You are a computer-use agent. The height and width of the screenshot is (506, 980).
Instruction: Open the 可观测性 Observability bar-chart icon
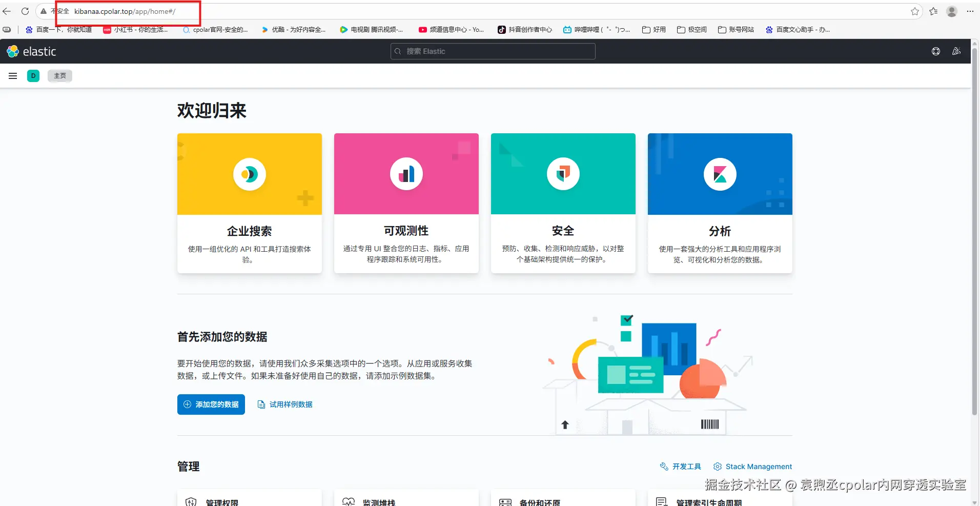406,174
